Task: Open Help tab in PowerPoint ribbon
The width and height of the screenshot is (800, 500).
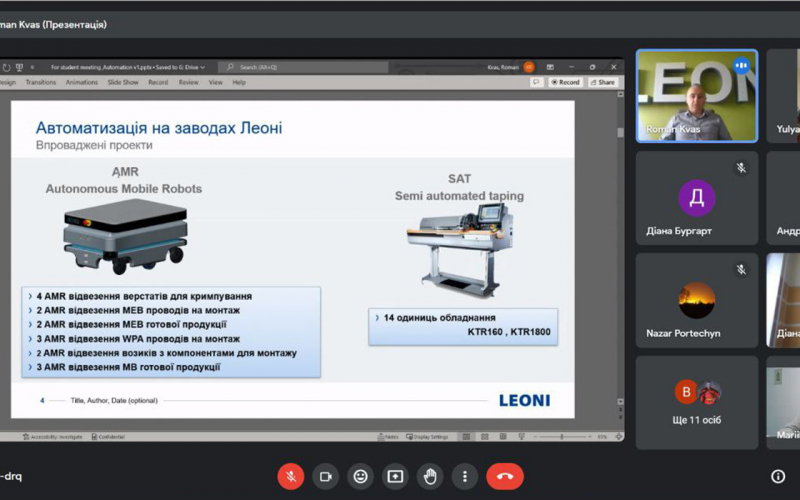Action: click(x=239, y=82)
